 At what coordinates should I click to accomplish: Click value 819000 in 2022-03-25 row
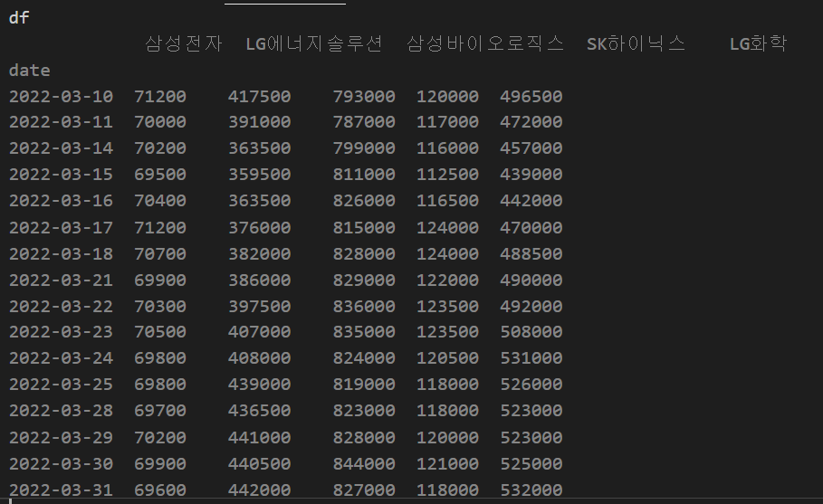point(364,385)
